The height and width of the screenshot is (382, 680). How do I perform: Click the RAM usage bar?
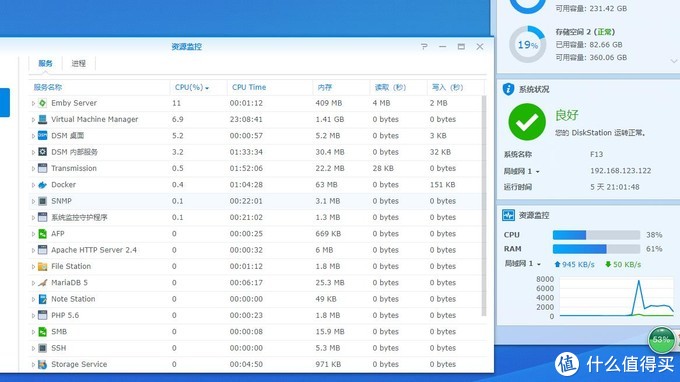596,249
